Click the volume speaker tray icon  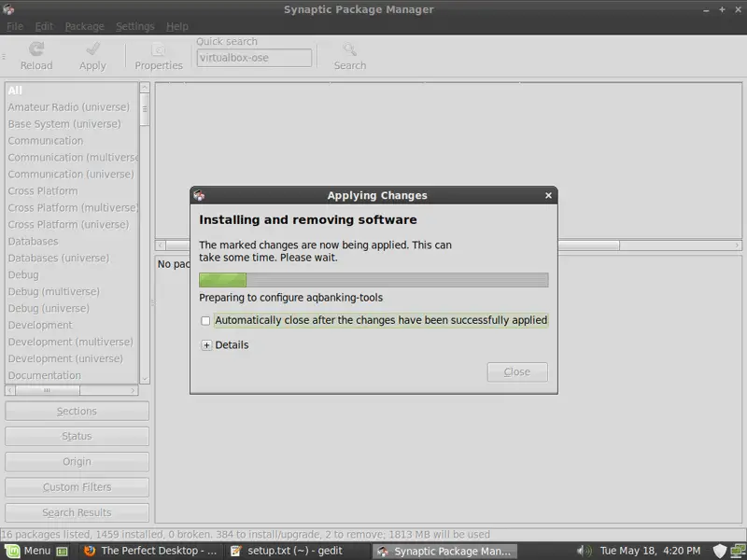(x=584, y=551)
